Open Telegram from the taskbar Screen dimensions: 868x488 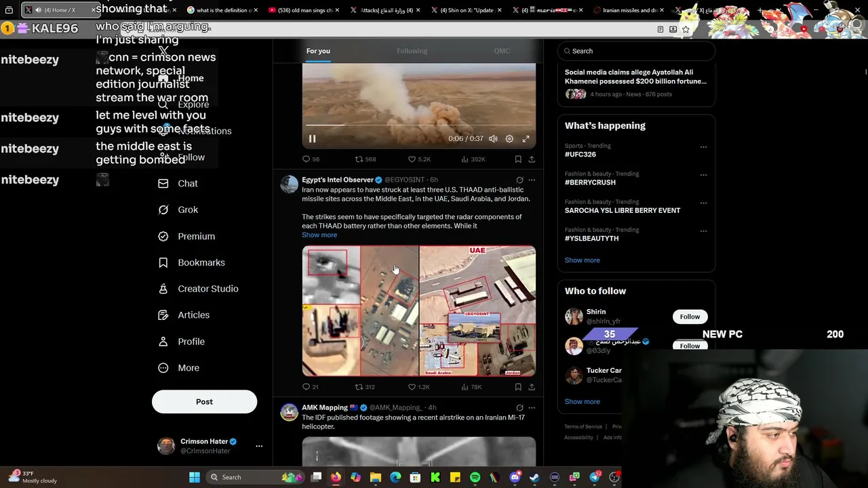(595, 477)
